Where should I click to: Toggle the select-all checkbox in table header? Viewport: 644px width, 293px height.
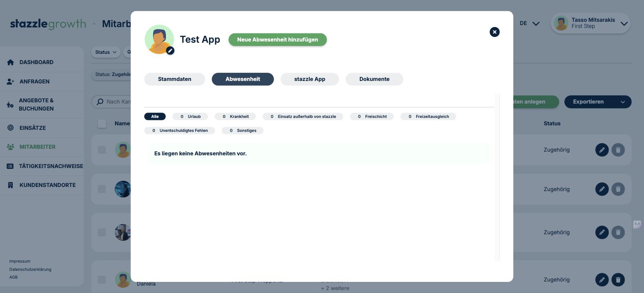click(x=102, y=124)
